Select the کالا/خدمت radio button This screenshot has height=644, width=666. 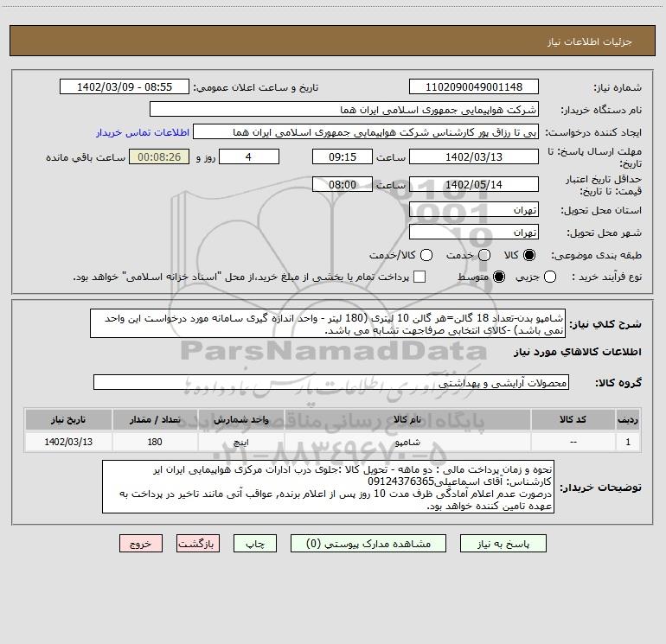pyautogui.click(x=426, y=255)
